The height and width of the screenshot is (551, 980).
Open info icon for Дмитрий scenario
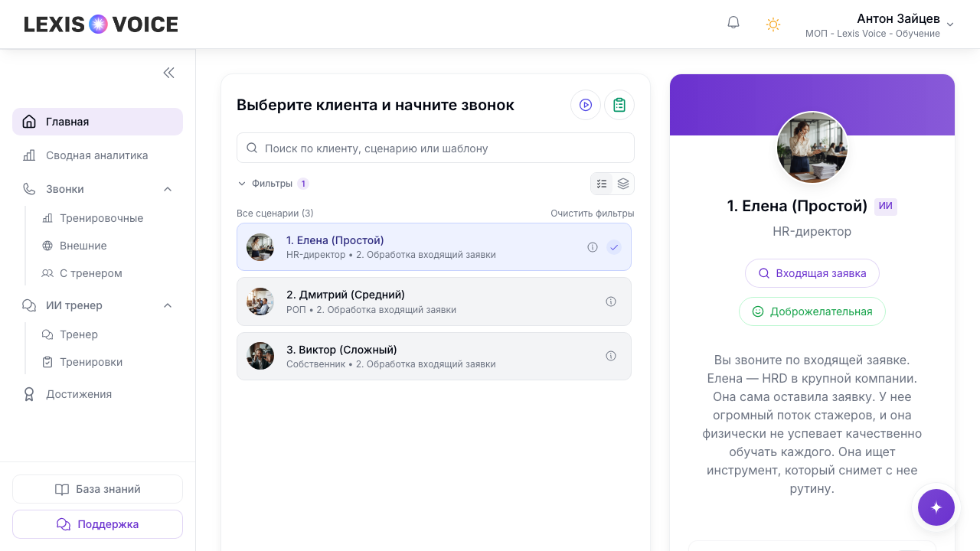[x=611, y=302]
